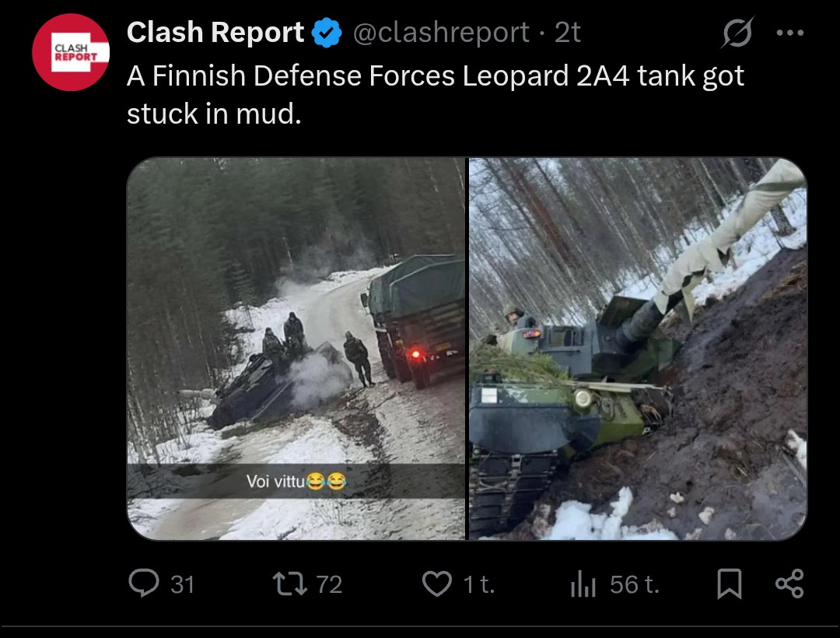Viewport: 840px width, 638px height.
Task: Click the tweet text about Leopard 2A4
Action: (436, 95)
